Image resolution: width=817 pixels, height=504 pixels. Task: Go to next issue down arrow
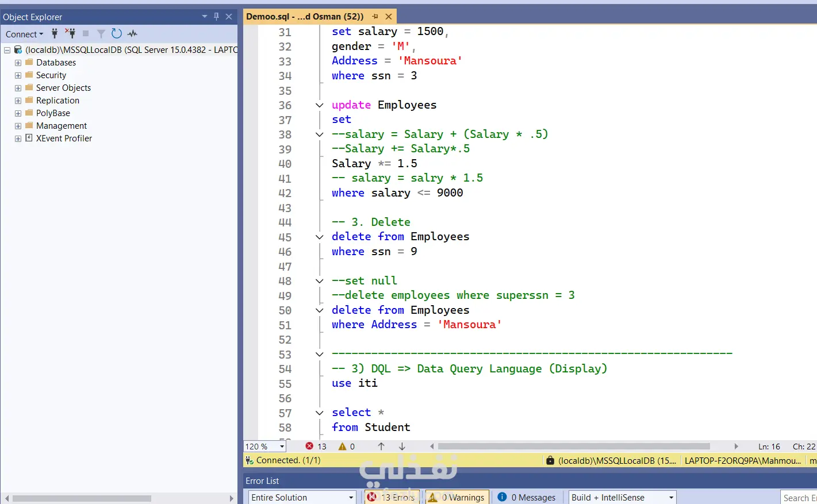click(x=402, y=447)
